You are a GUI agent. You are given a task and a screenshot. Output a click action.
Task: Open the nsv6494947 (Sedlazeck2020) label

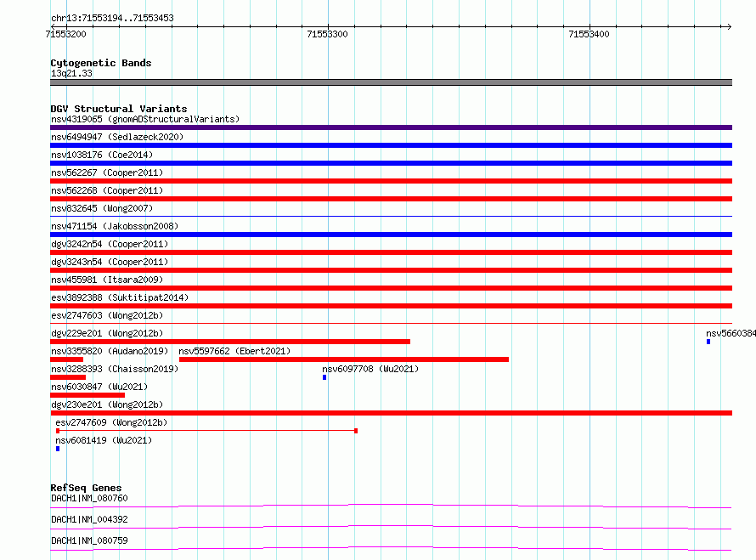tap(117, 137)
